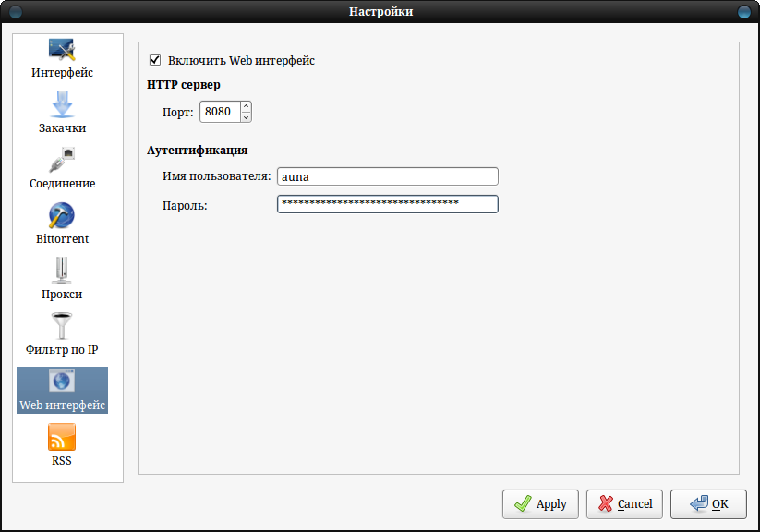Screen dimensions: 760x532
Task: Select the Web интерфейс globe icon
Action: 62,381
